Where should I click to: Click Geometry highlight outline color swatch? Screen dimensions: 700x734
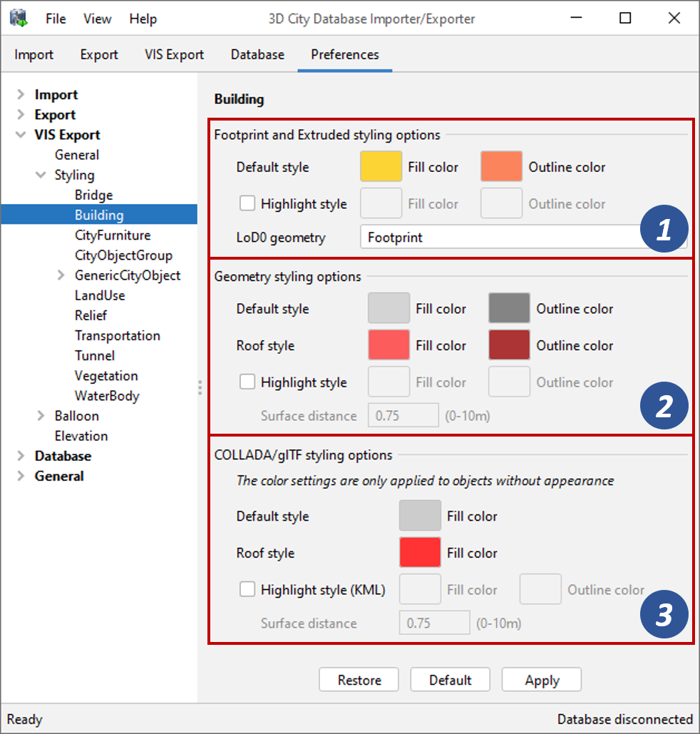coord(509,382)
